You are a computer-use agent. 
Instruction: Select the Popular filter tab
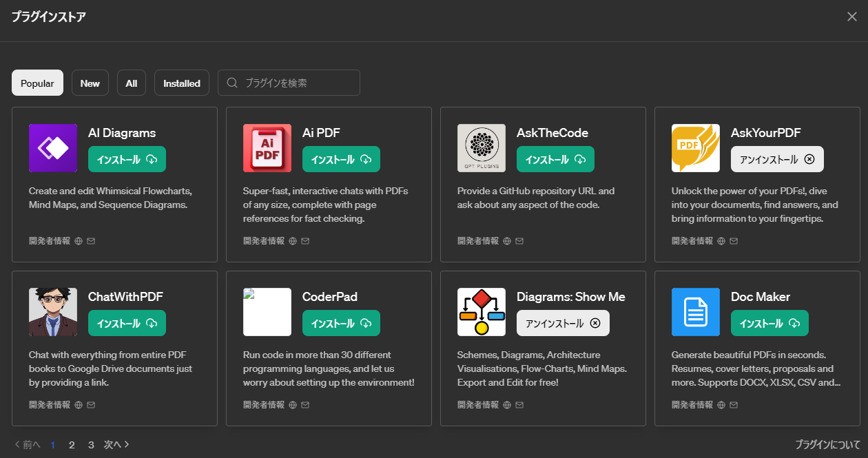coord(37,83)
